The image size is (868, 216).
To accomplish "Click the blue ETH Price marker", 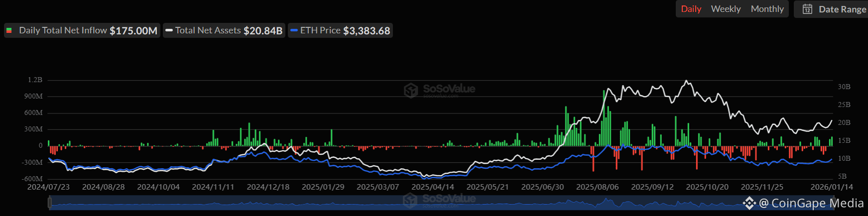I will tap(294, 30).
